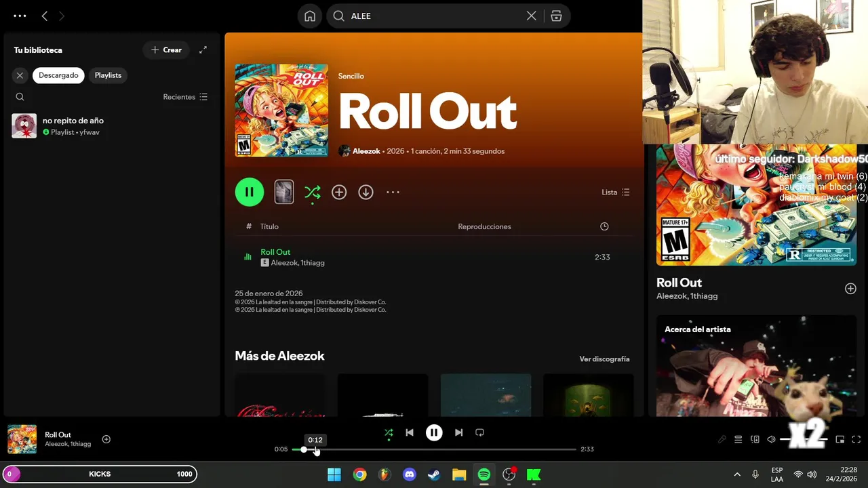Open connect to a device

tap(755, 439)
